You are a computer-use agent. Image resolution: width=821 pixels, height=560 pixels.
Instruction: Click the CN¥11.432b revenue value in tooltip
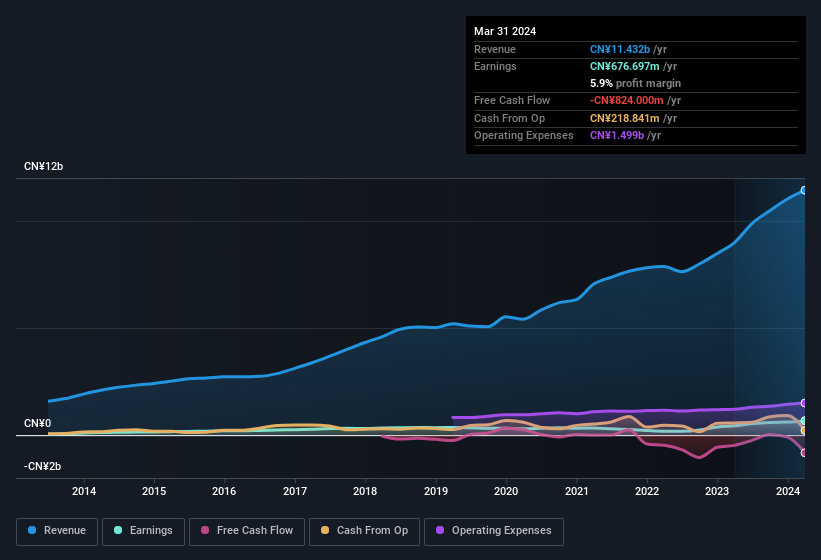[620, 49]
